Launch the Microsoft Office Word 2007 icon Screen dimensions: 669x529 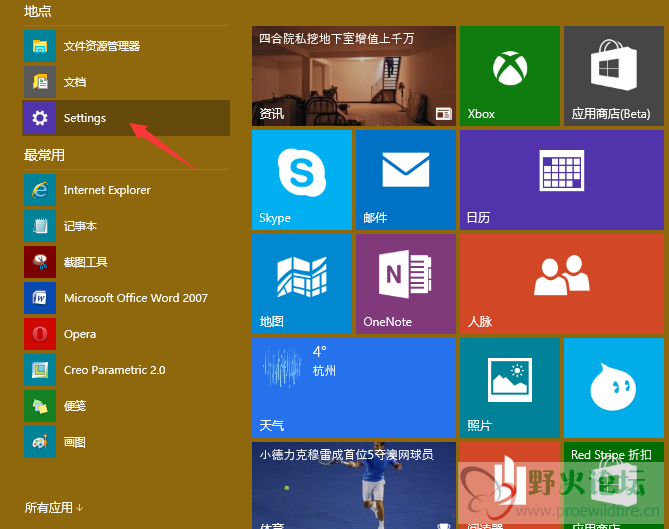tap(40, 298)
